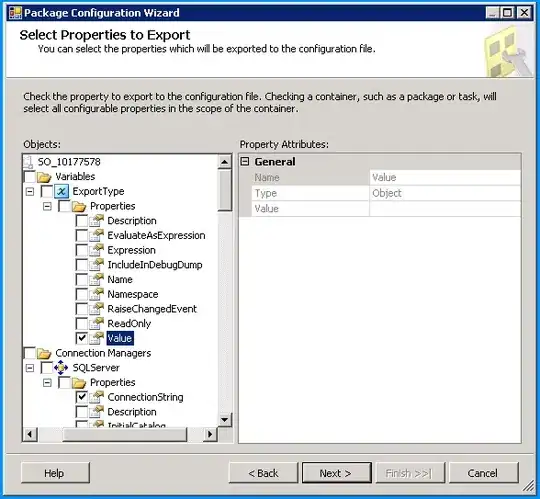Check the RaiseChangedEvent checkbox
This screenshot has height=499, width=540.
point(82,309)
